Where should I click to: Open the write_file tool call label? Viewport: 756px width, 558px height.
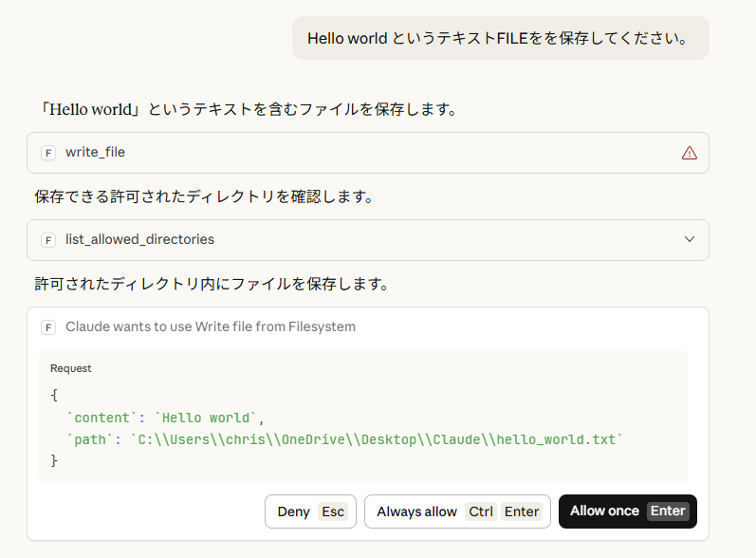pyautogui.click(x=95, y=153)
